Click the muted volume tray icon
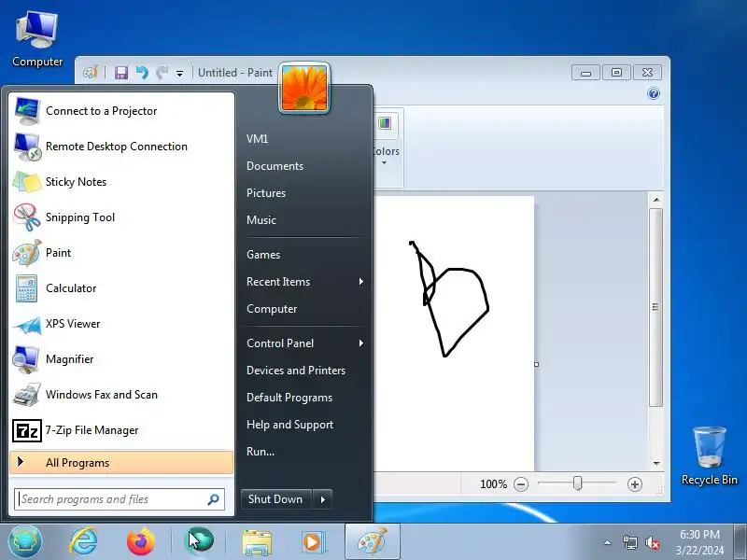Screen dimensions: 747x560 coord(652,542)
